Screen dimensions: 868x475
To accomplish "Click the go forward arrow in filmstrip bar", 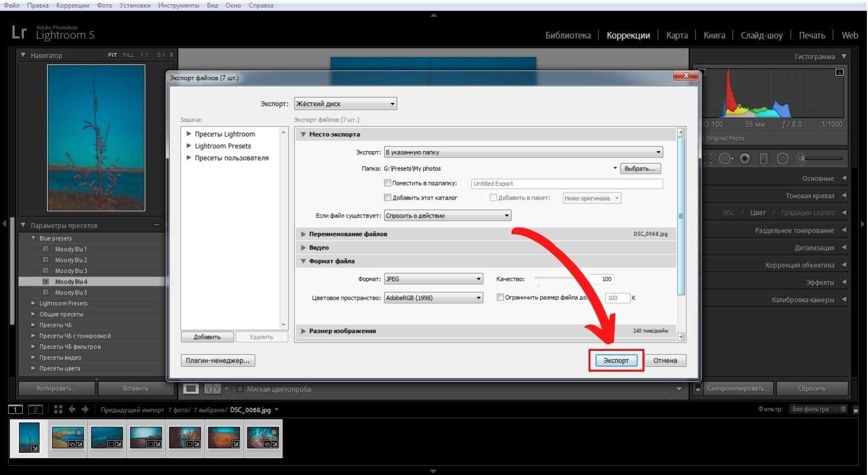I will tap(85, 409).
